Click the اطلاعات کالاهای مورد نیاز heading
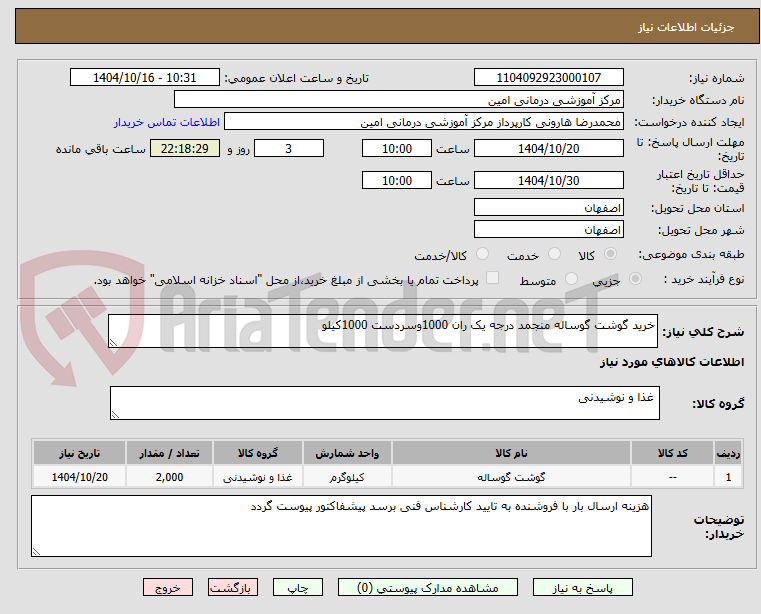This screenshot has width=761, height=614. (x=672, y=362)
